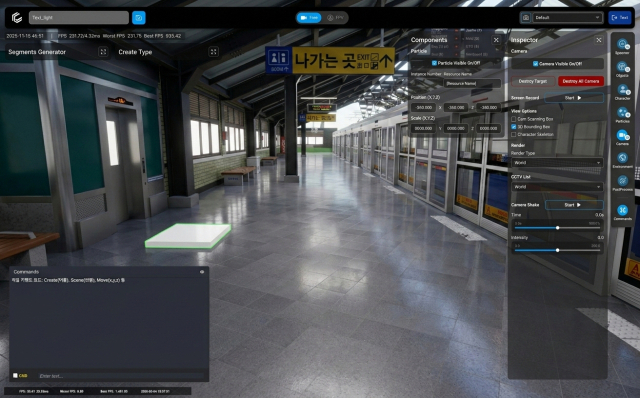
Task: Click the Resource Name input field
Action: pos(472,83)
